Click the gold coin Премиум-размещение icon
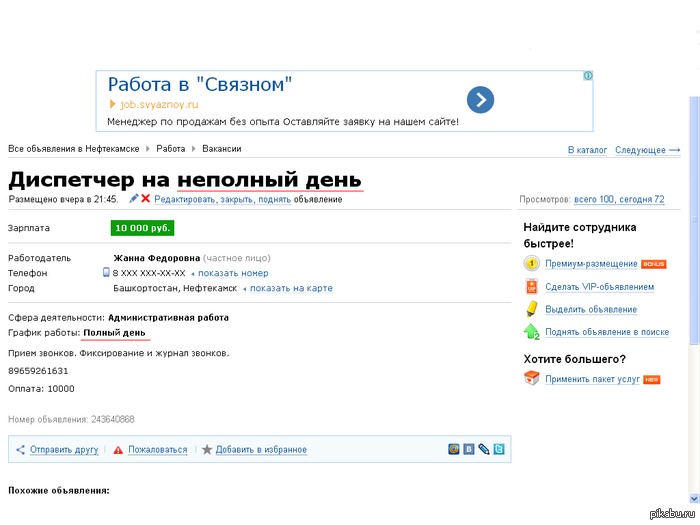The image size is (700, 525). 532,264
